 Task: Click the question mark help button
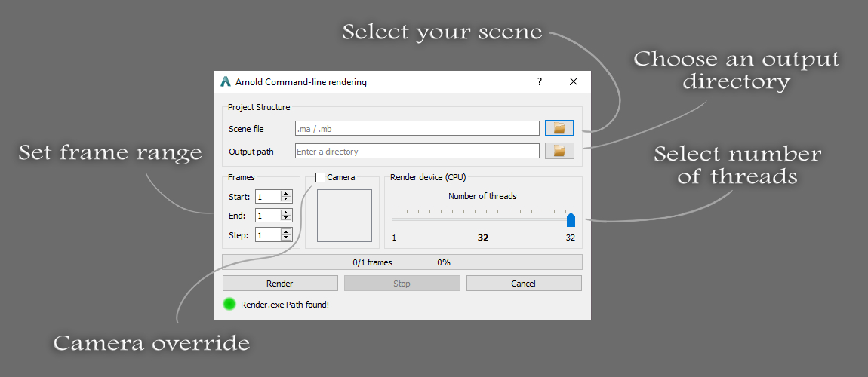tap(540, 82)
